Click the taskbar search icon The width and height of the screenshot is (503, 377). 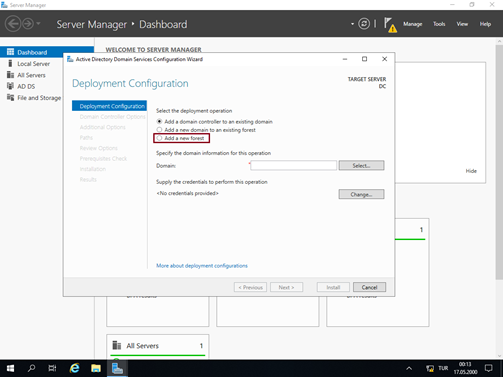[32, 368]
